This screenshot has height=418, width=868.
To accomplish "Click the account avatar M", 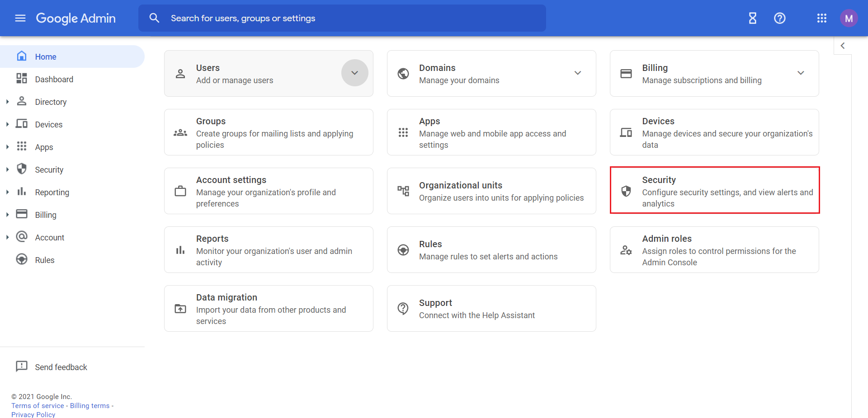I will tap(849, 18).
